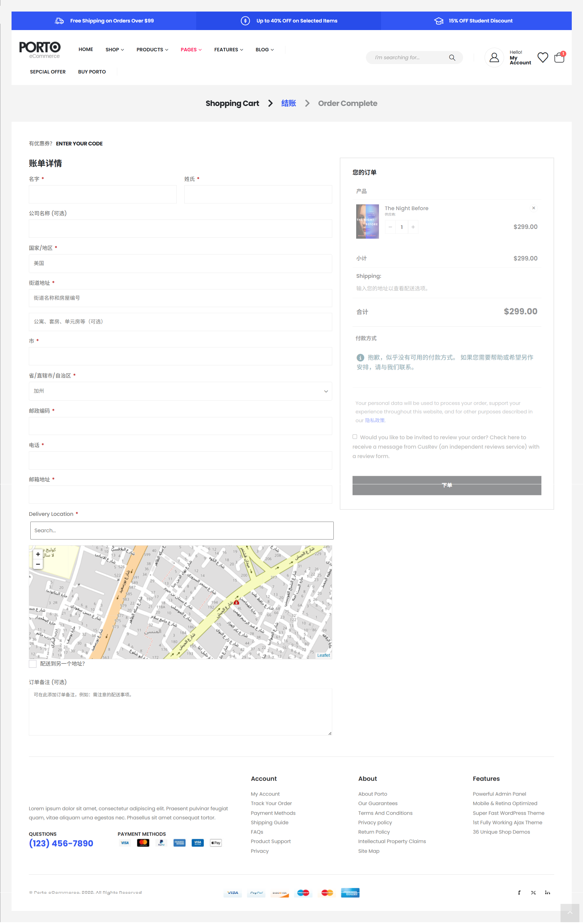
Task: Open the wishlist heart icon
Action: click(x=542, y=58)
